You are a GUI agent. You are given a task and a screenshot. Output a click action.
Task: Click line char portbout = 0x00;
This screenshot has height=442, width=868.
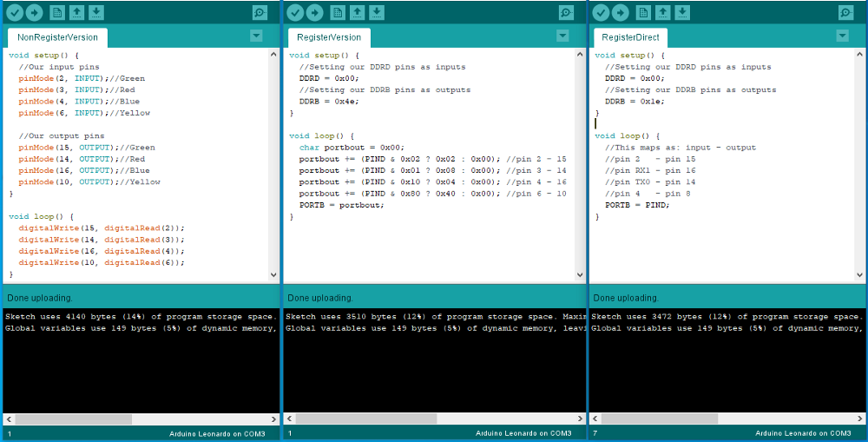click(x=352, y=148)
